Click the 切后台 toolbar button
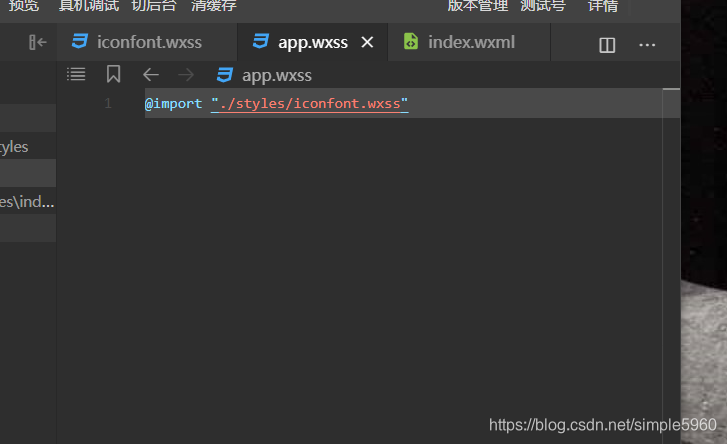727x444 pixels. coord(154,6)
